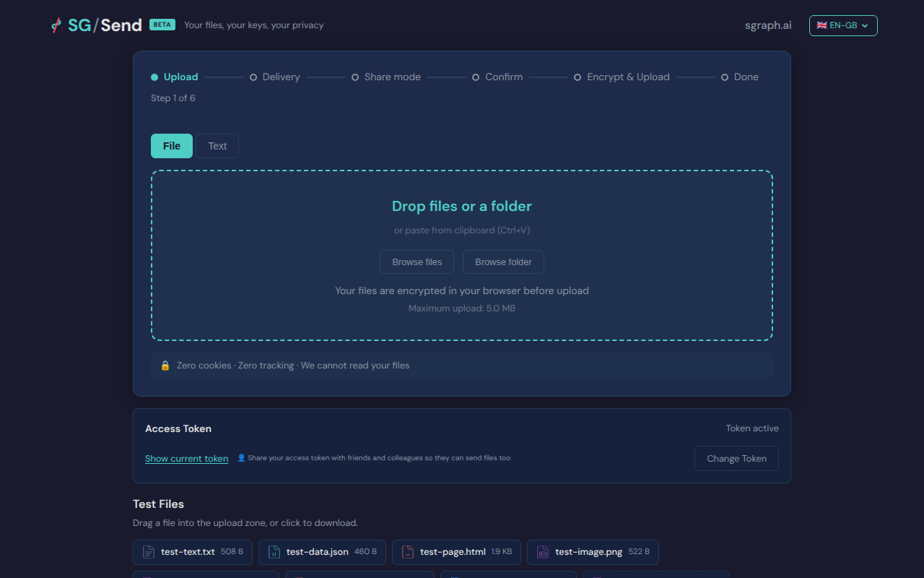The height and width of the screenshot is (578, 924).
Task: Select the Delivery step indicator
Action: pos(274,77)
